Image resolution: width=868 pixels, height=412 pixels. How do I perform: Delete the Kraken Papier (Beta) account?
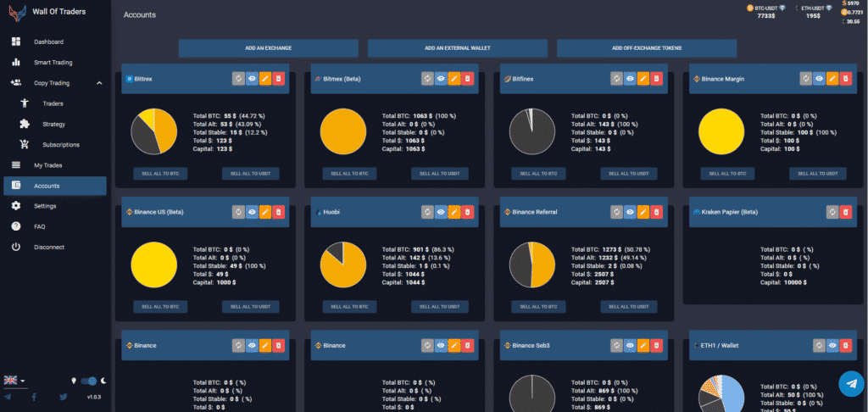click(x=846, y=212)
